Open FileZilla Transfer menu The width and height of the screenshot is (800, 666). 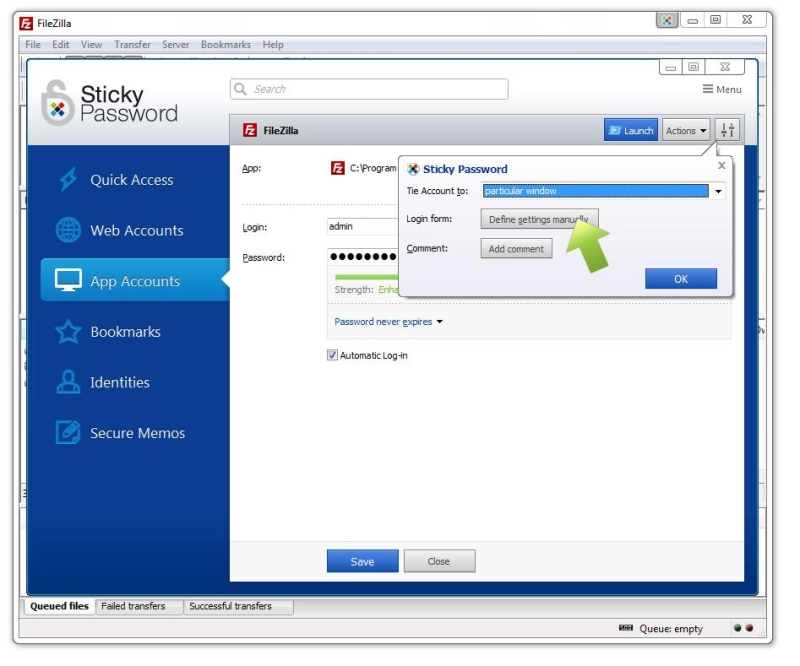click(x=133, y=45)
